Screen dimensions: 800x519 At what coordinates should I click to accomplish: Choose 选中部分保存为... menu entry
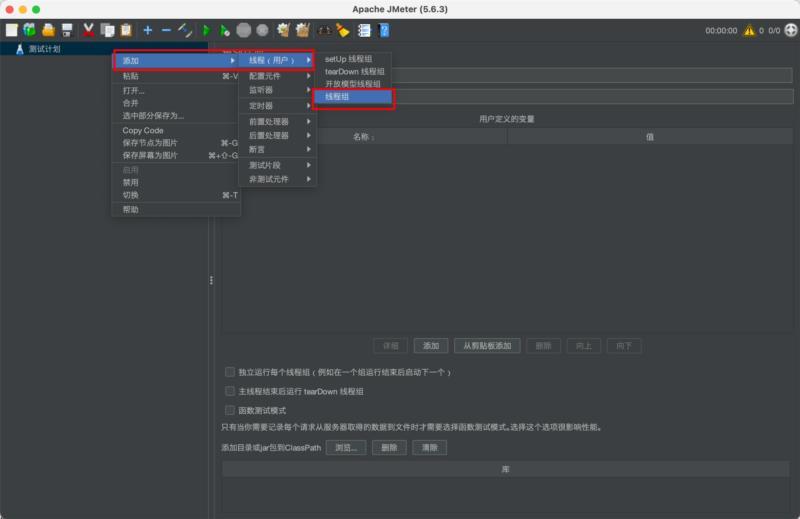click(x=176, y=116)
